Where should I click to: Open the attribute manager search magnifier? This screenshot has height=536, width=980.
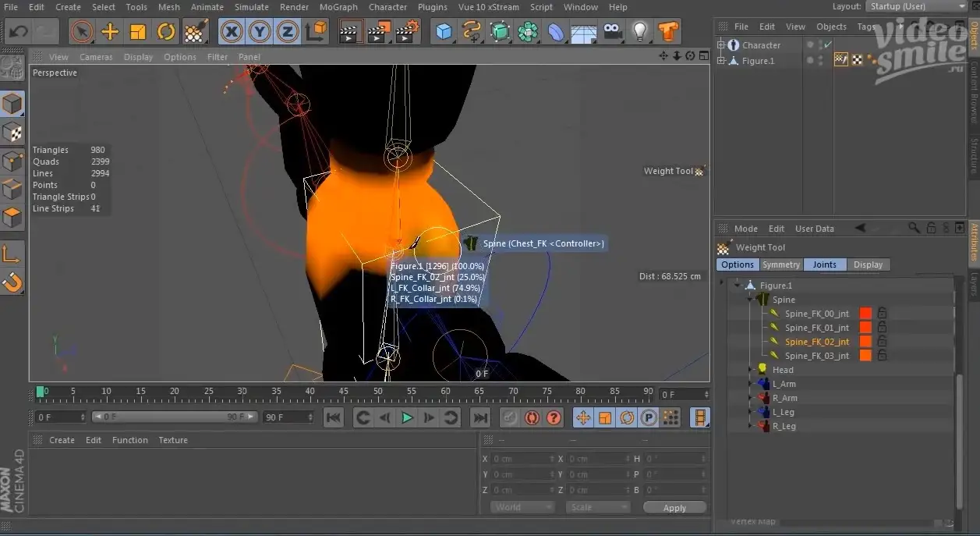914,228
